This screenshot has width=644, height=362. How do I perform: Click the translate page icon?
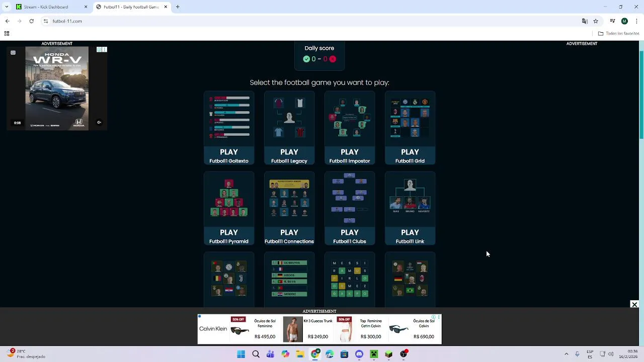585,21
